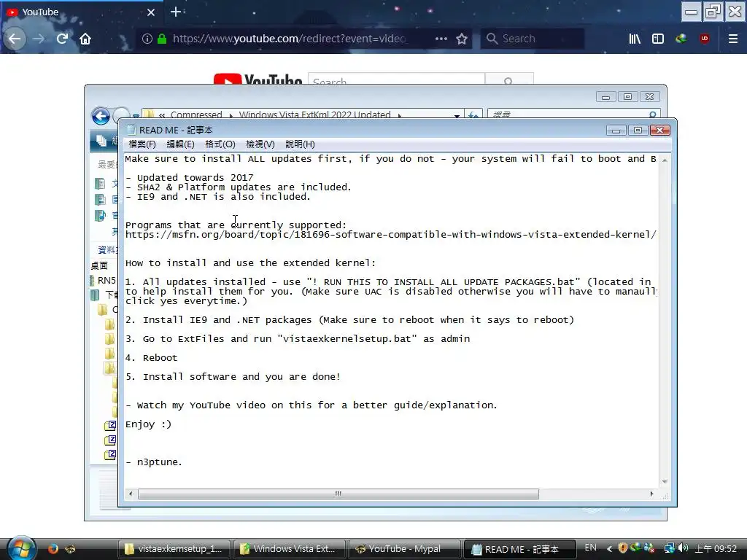Click the '- n3ptune.' signature line
The image size is (747, 560).
[154, 462]
